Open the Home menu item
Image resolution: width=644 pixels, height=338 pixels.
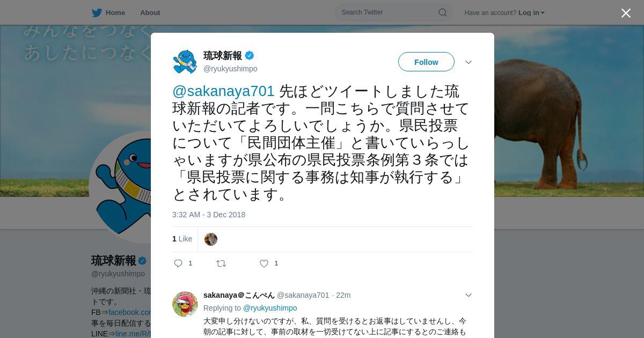click(108, 12)
